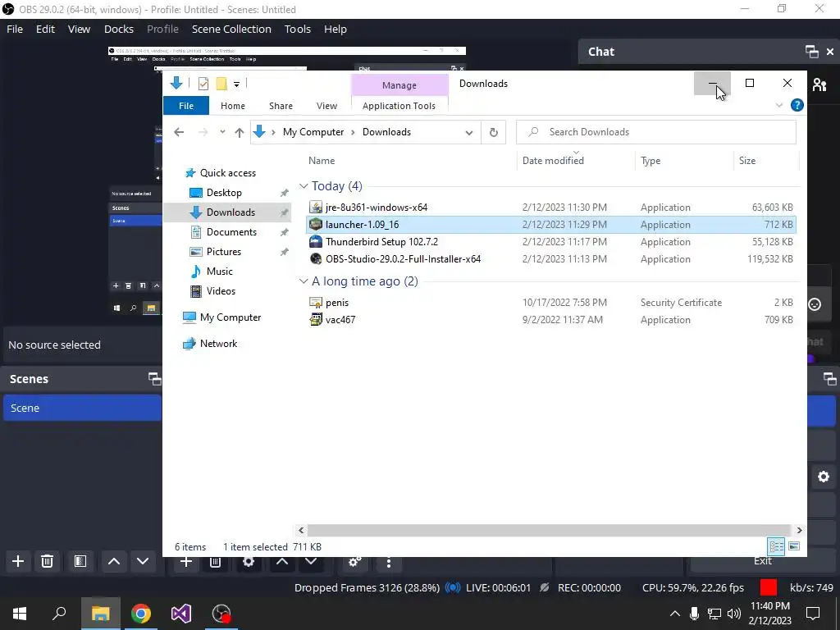Expand the Explorer ribbon chevron
840x630 pixels.
pyautogui.click(x=779, y=105)
